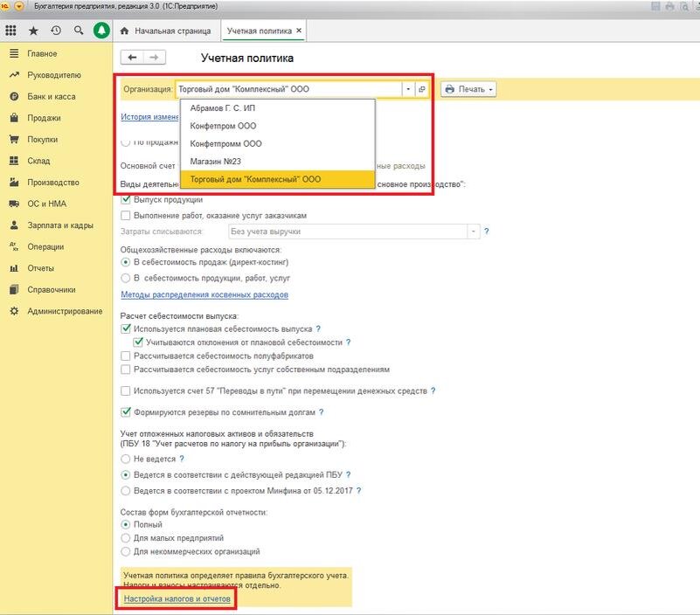
Task: Toggle Используется плановая себестоимость выпуска
Action: pyautogui.click(x=126, y=329)
